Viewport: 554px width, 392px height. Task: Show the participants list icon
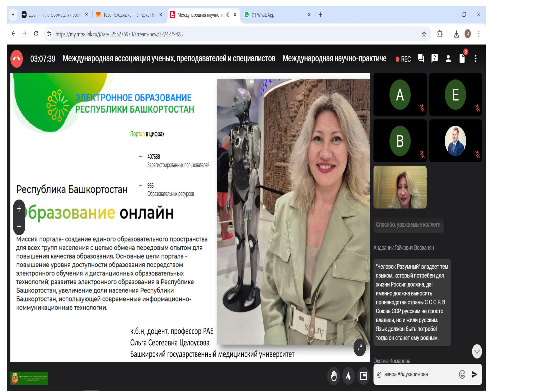click(x=448, y=59)
